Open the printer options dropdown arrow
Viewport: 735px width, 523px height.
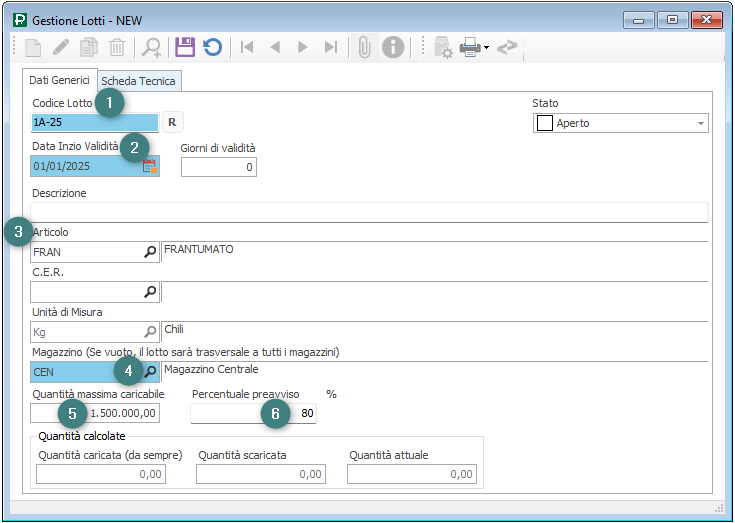pos(486,47)
